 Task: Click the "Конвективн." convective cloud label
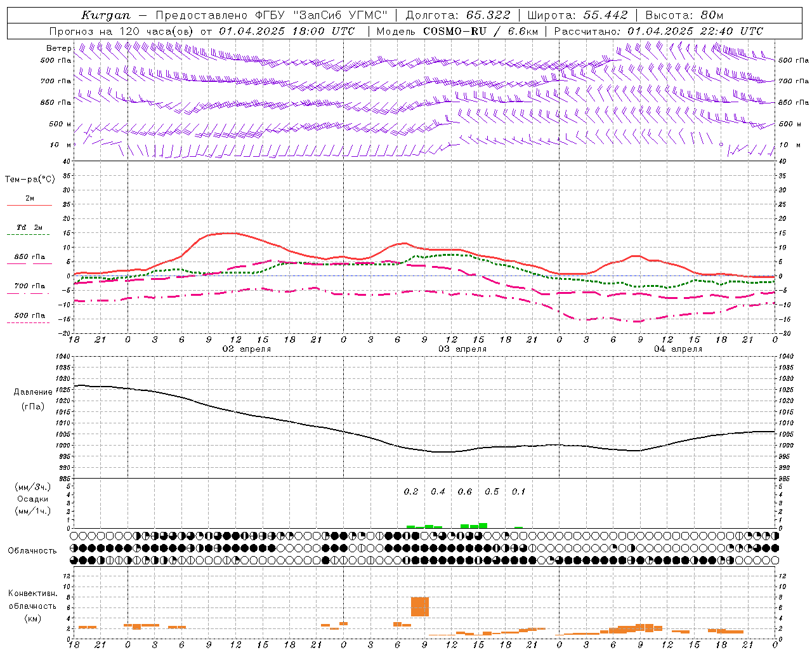coord(33,594)
